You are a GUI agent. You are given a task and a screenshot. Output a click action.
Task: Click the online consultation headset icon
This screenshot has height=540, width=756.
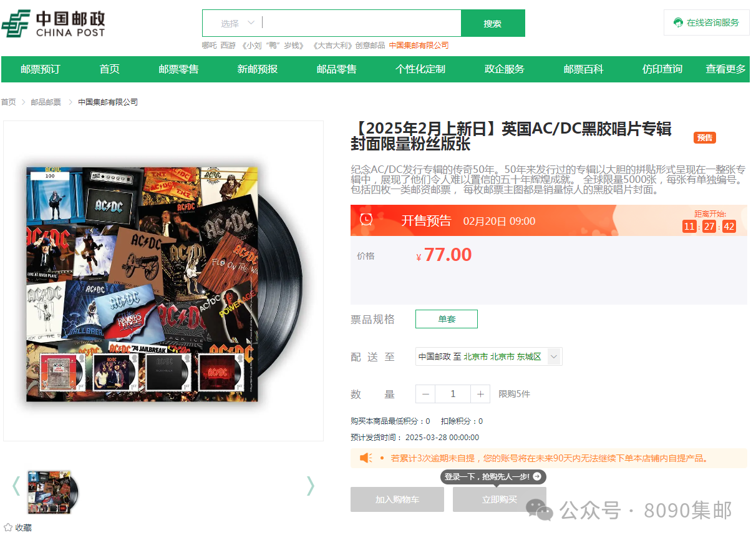[678, 22]
